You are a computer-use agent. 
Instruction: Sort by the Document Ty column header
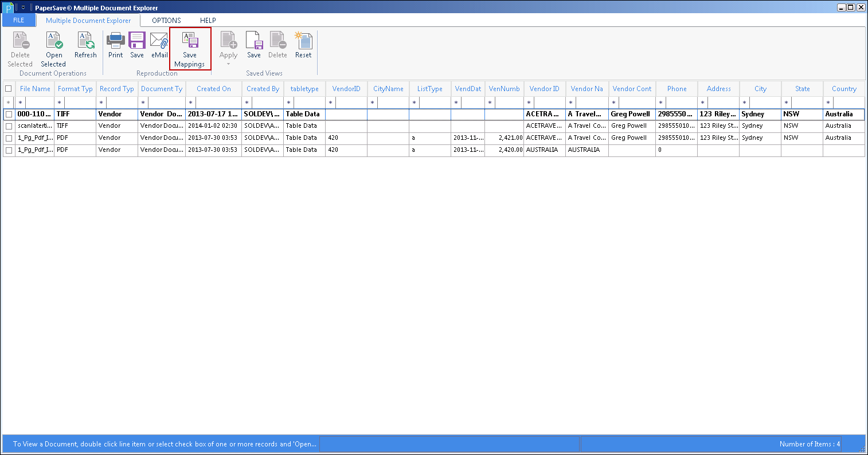coord(162,89)
